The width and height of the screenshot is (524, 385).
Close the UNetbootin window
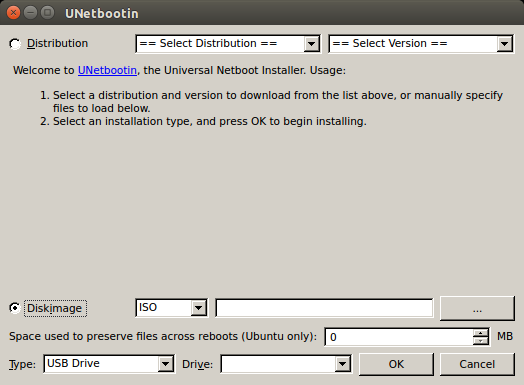click(x=13, y=13)
